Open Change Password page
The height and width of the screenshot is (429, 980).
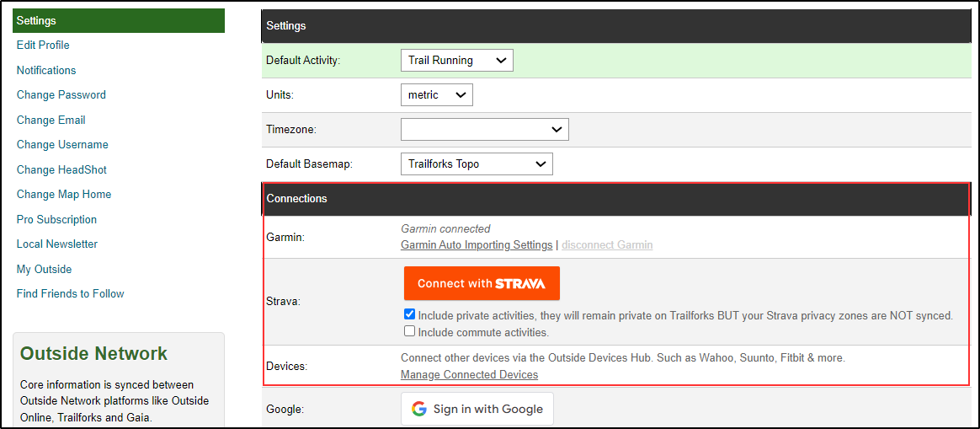pyautogui.click(x=61, y=95)
